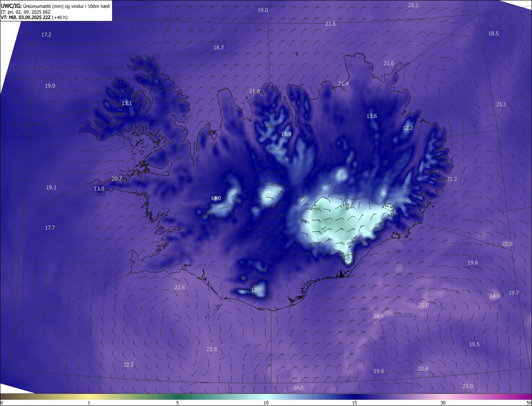Click the 15 tick label on the color scale
This screenshot has height=406, width=532.
[355, 403]
